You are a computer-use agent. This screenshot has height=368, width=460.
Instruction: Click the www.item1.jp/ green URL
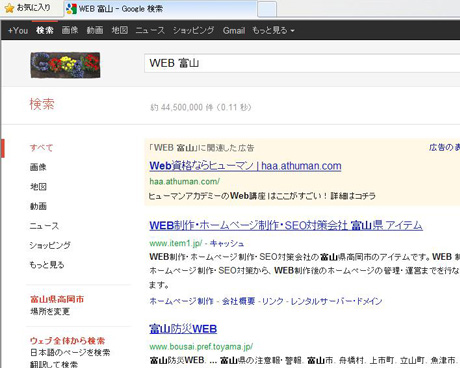[x=176, y=243]
